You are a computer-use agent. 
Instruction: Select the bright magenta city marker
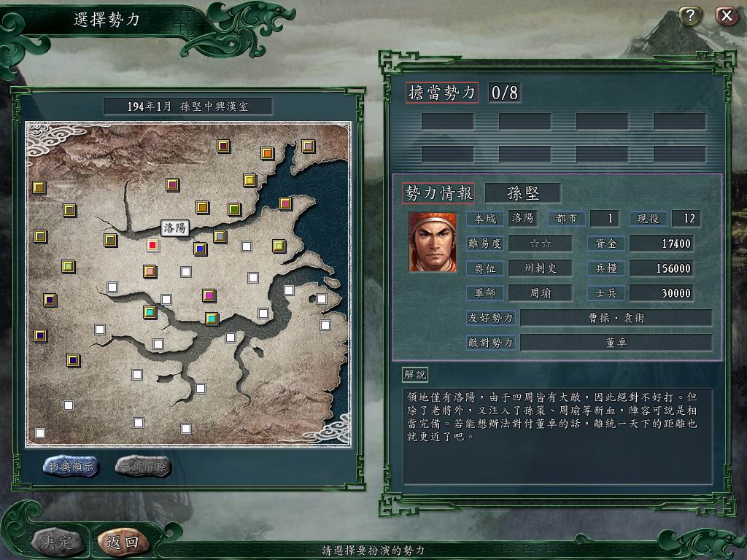click(209, 295)
